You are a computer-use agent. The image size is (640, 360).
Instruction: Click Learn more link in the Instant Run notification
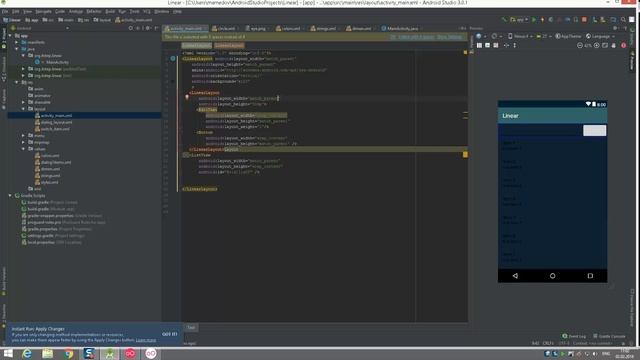146,340
